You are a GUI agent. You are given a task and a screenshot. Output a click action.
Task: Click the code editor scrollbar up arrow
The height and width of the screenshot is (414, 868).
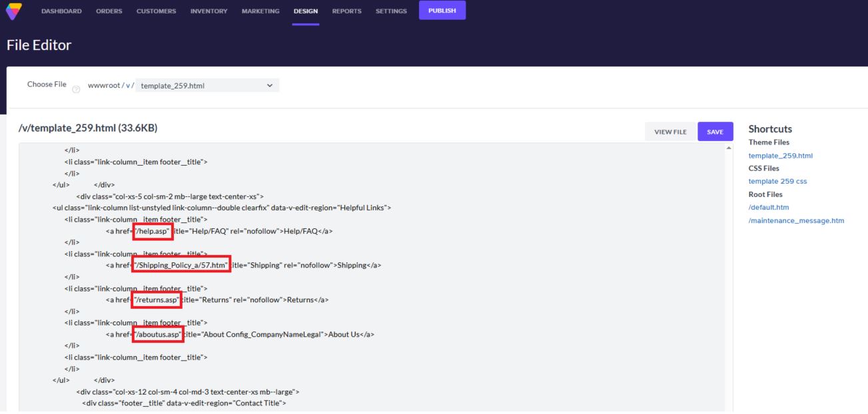(x=728, y=147)
